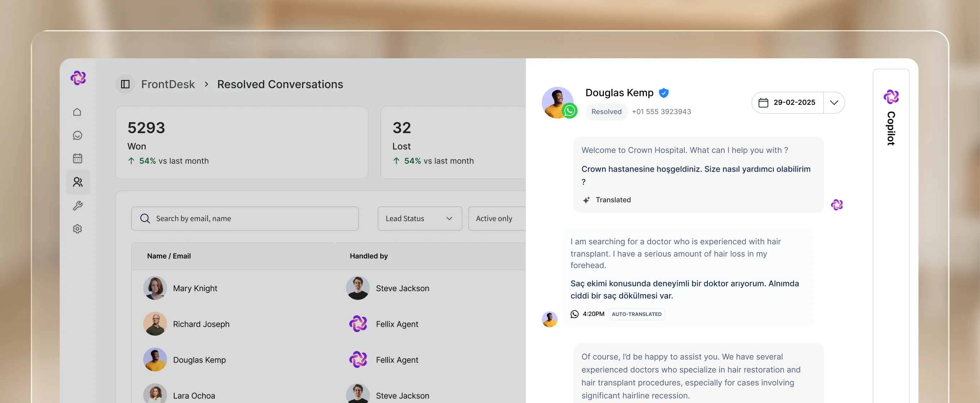
Task: Click the 4:20PM timestamp
Action: [593, 314]
